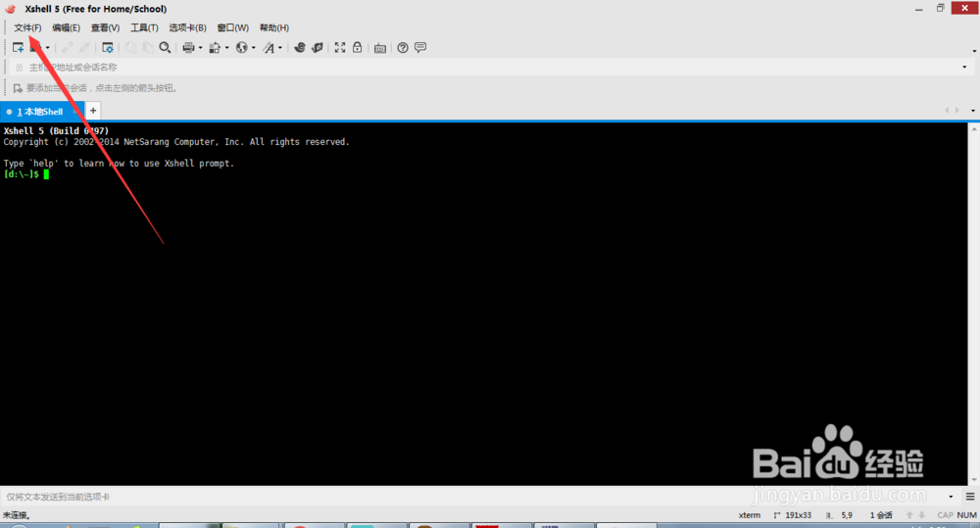Click the terminal scrollbar up arrow

click(x=974, y=128)
